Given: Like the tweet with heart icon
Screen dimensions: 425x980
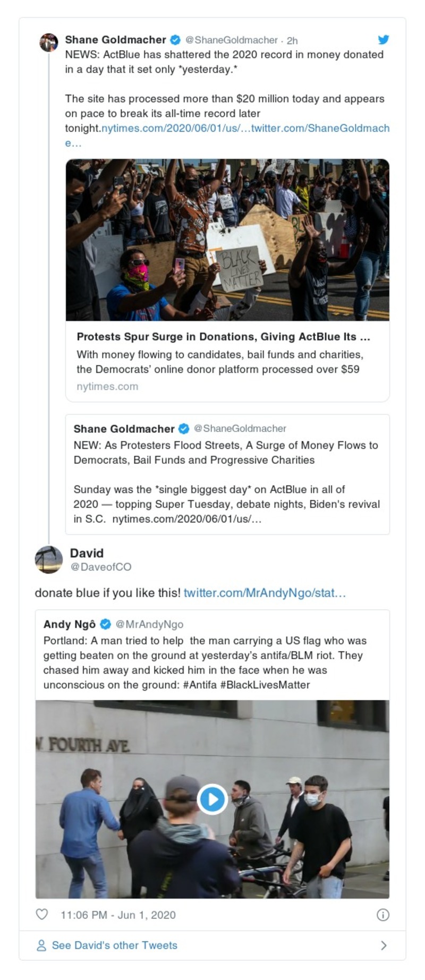Looking at the screenshot, I should click(x=41, y=914).
